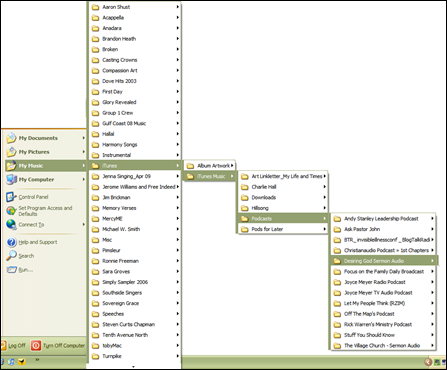Expand Steven Curtis Chapman submenu arrow

tap(178, 324)
